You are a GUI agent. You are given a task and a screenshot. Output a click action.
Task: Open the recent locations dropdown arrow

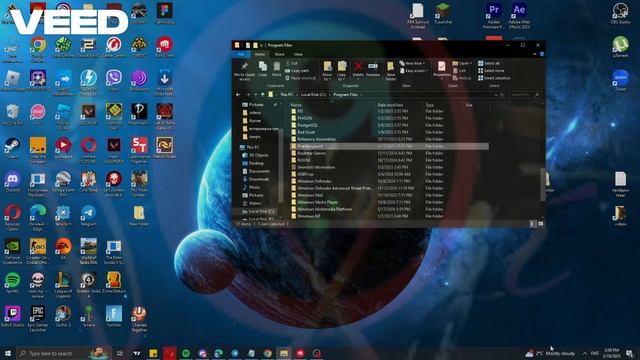click(x=256, y=95)
